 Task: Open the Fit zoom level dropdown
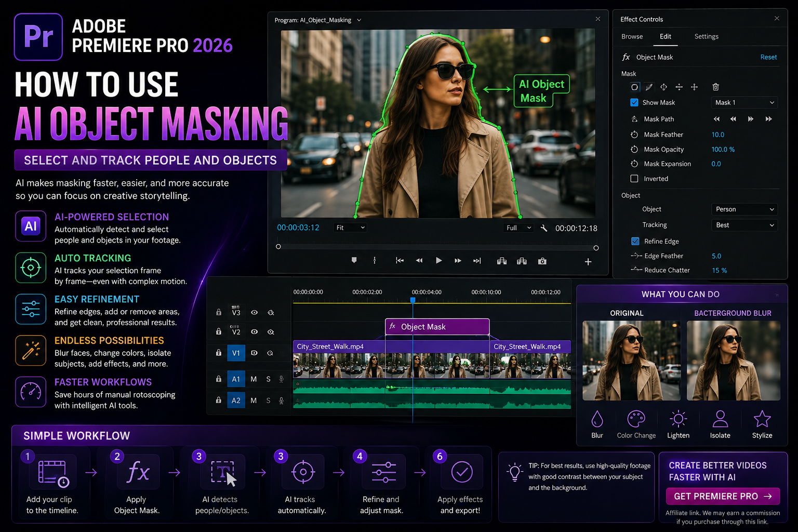point(350,228)
